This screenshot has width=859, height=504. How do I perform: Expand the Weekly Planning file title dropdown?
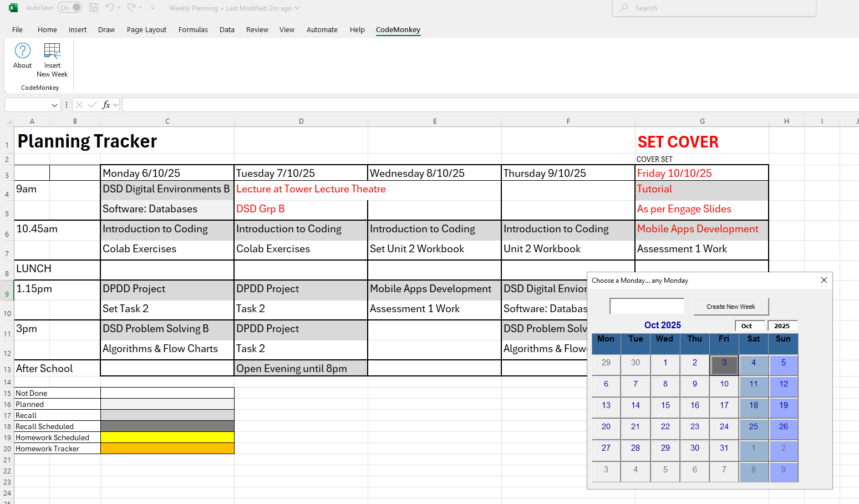[297, 8]
